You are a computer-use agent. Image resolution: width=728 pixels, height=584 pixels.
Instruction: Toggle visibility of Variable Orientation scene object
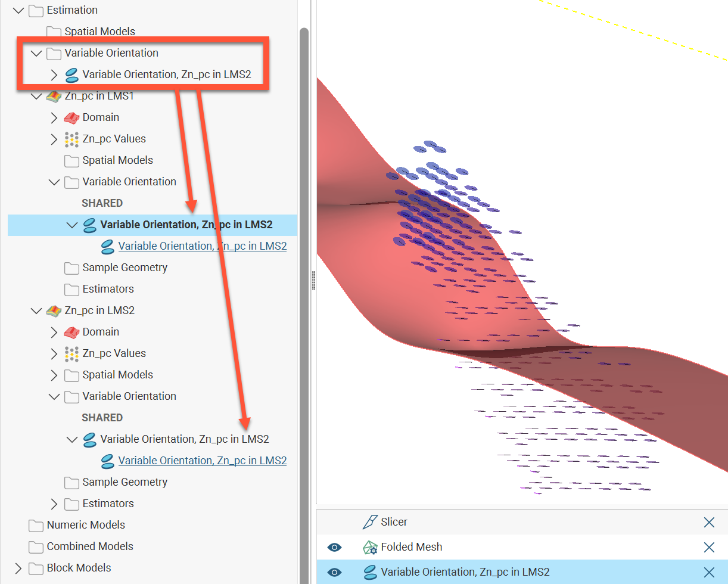tap(335, 572)
